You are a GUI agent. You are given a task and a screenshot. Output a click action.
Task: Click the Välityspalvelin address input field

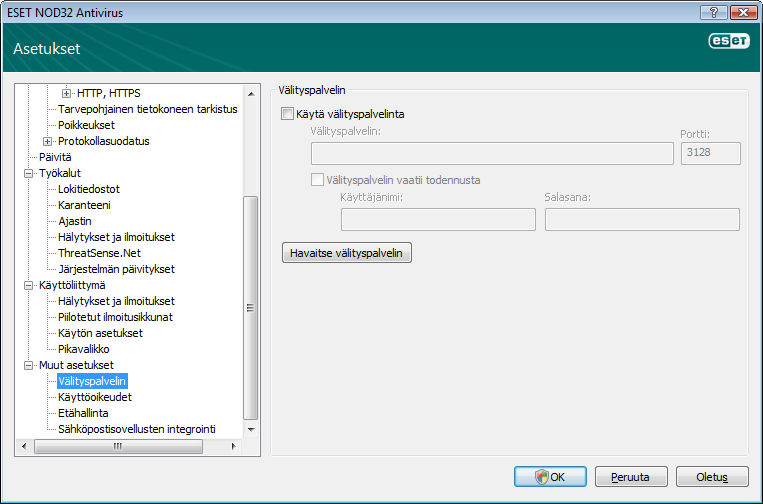[492, 154]
